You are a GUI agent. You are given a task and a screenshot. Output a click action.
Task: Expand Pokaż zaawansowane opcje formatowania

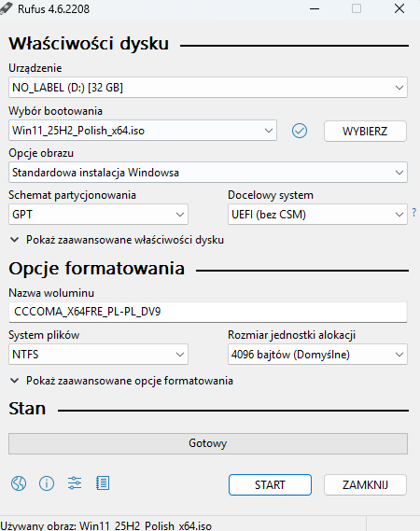(x=121, y=381)
